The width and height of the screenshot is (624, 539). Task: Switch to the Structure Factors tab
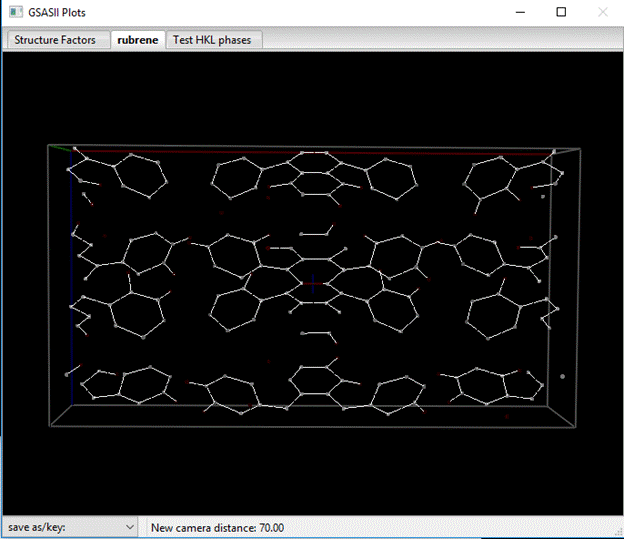(55, 40)
